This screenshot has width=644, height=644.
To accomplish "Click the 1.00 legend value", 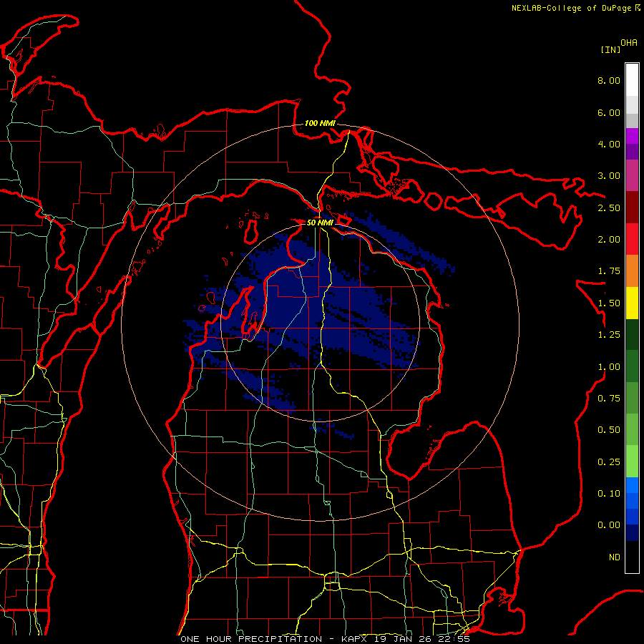I will [x=609, y=367].
